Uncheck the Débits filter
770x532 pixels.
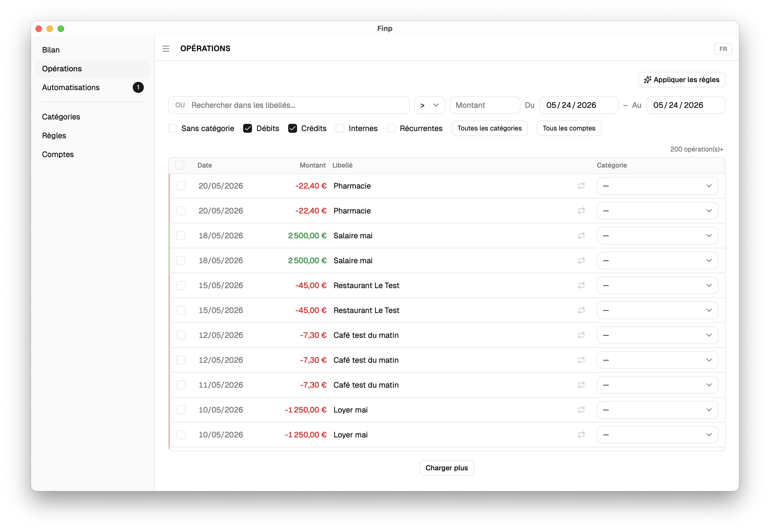(248, 128)
